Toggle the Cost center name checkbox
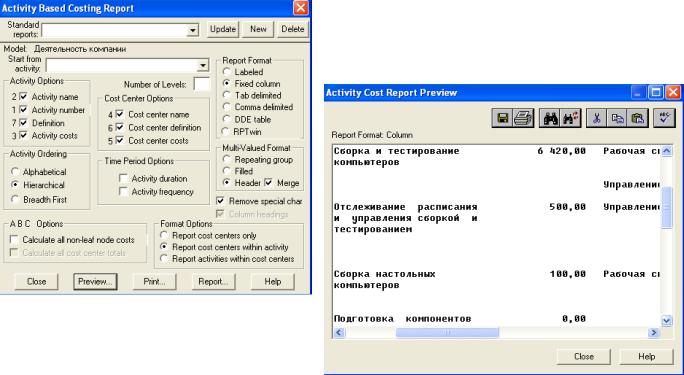 [x=120, y=114]
